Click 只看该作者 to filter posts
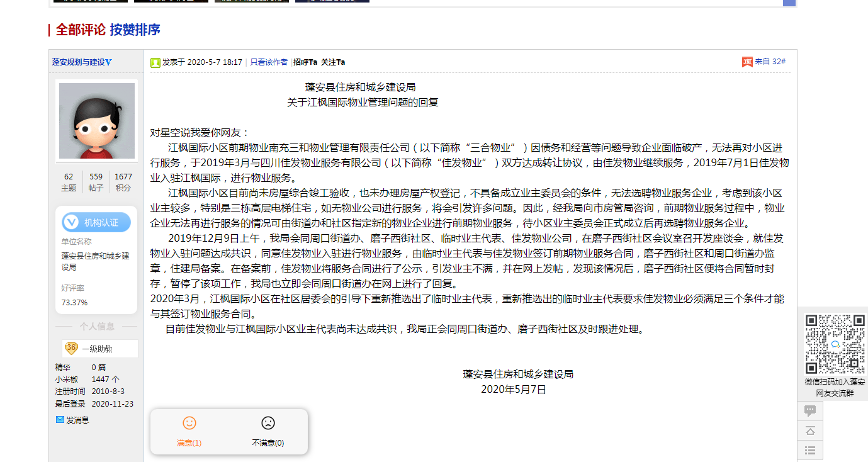Image resolution: width=868 pixels, height=462 pixels. pyautogui.click(x=269, y=62)
